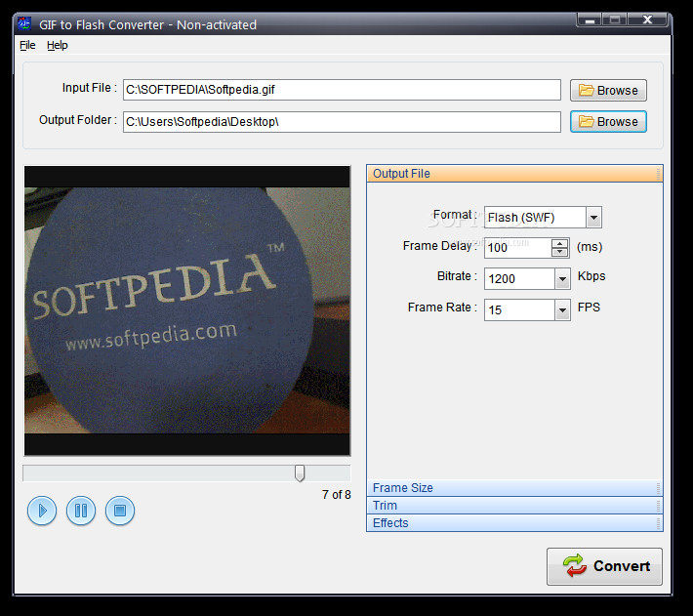Click the Frame Delay value field

click(x=517, y=247)
